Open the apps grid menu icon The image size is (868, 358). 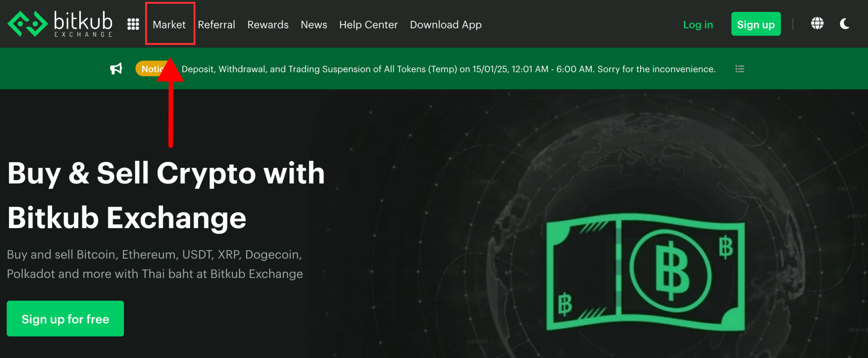point(133,24)
